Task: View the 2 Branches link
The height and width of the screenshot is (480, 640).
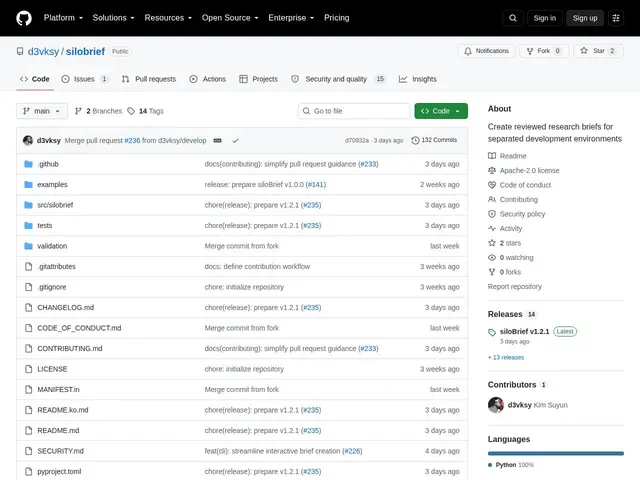Action: point(98,111)
